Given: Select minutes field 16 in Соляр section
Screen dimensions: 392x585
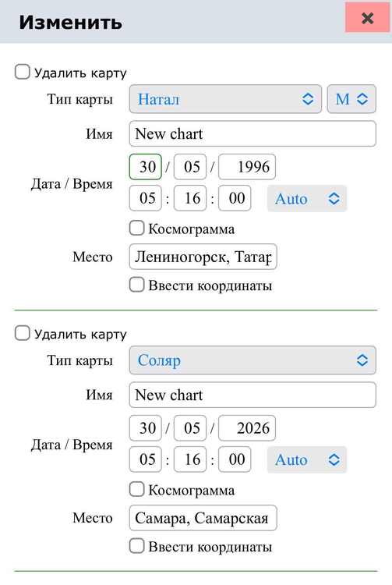Looking at the screenshot, I should tap(190, 459).
